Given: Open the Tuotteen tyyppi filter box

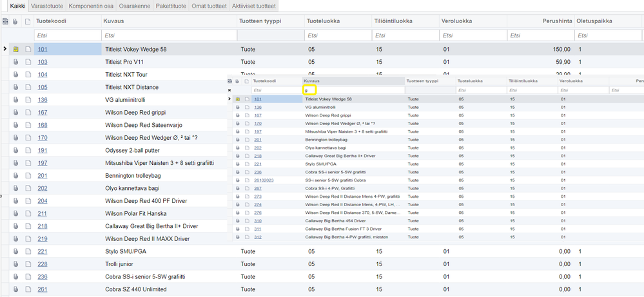Looking at the screenshot, I should [270, 35].
